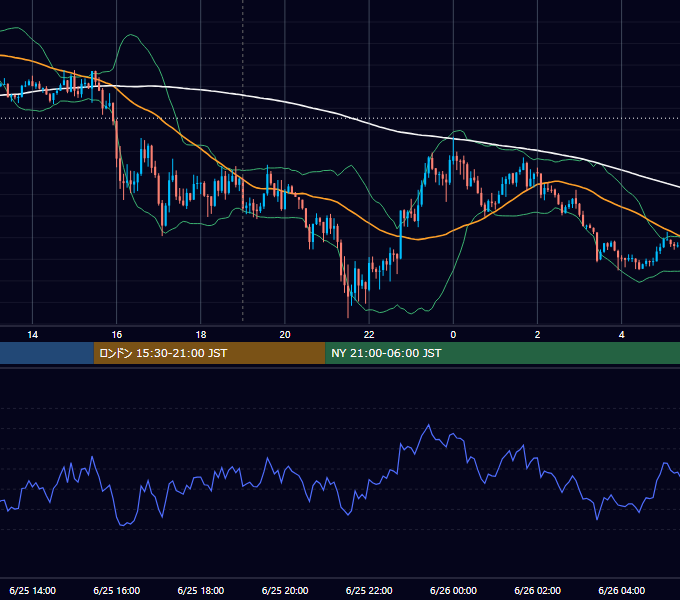Click the blue session band before ロンドン

(x=47, y=353)
